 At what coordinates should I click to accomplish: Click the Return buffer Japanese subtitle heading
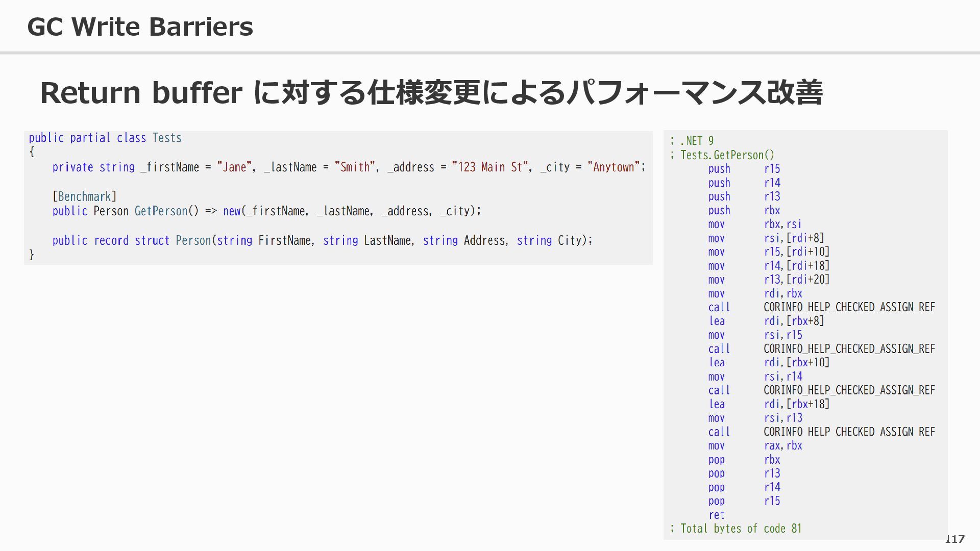431,92
